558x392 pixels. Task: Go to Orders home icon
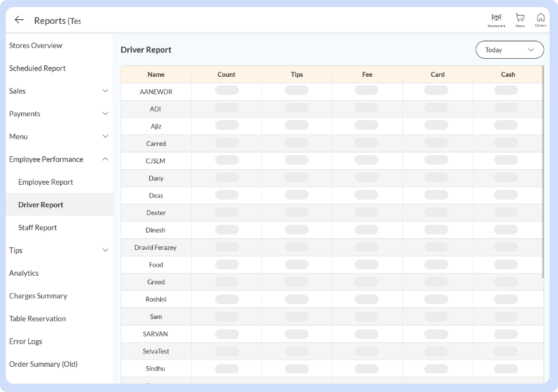[541, 19]
